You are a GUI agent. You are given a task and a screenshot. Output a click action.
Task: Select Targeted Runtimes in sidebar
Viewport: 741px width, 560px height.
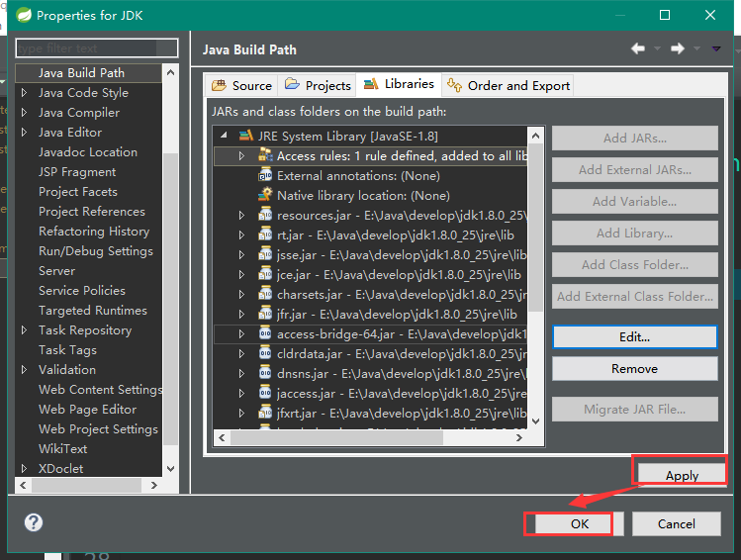[x=93, y=311]
